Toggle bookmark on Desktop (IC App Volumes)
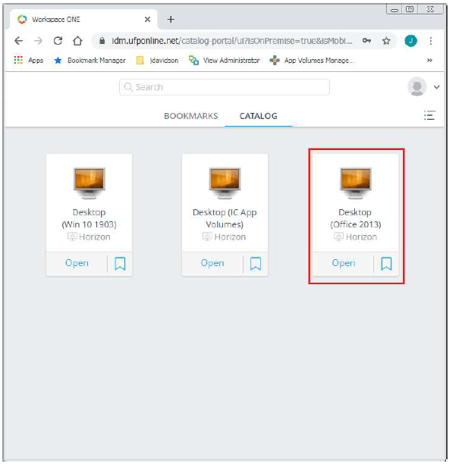This screenshot has width=462, height=476. pyautogui.click(x=256, y=264)
